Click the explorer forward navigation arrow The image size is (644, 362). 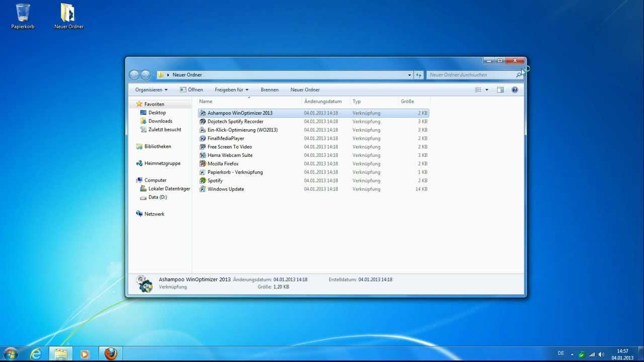[x=145, y=75]
